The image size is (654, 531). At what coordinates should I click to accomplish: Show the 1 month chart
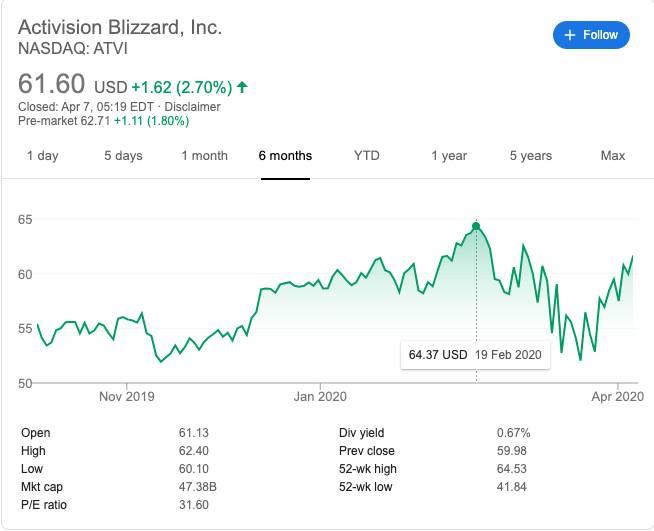coord(204,156)
